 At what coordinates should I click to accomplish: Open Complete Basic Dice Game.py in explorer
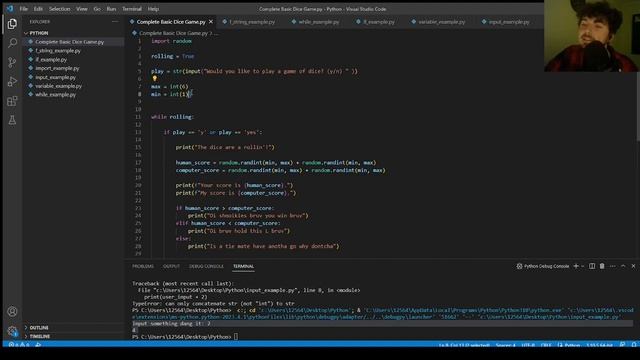click(x=73, y=42)
